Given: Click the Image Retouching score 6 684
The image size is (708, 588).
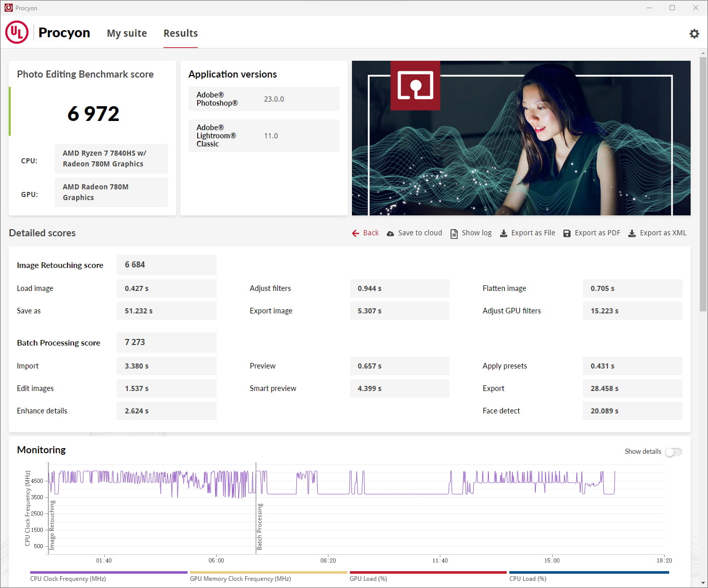Looking at the screenshot, I should (x=167, y=265).
